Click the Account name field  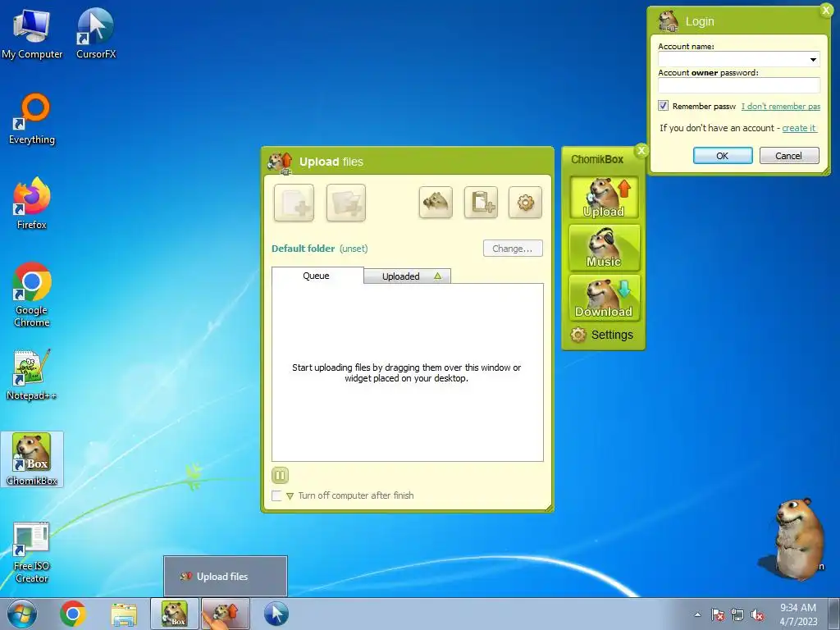739,59
